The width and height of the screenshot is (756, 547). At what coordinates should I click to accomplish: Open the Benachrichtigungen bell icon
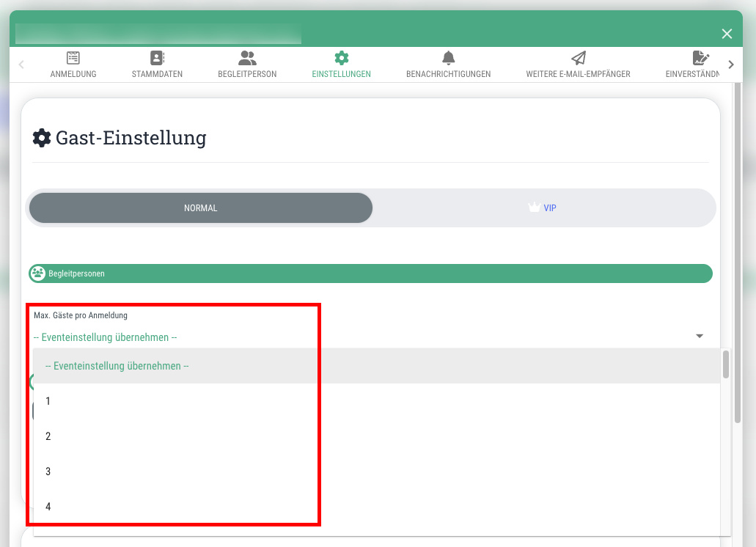[448, 58]
